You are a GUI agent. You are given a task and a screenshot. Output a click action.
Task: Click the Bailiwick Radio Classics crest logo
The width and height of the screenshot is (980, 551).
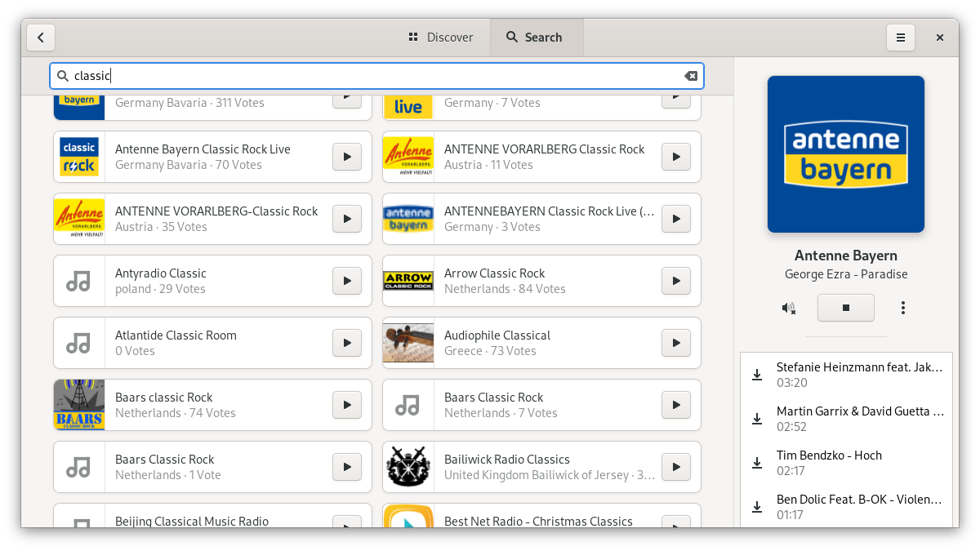pyautogui.click(x=408, y=467)
